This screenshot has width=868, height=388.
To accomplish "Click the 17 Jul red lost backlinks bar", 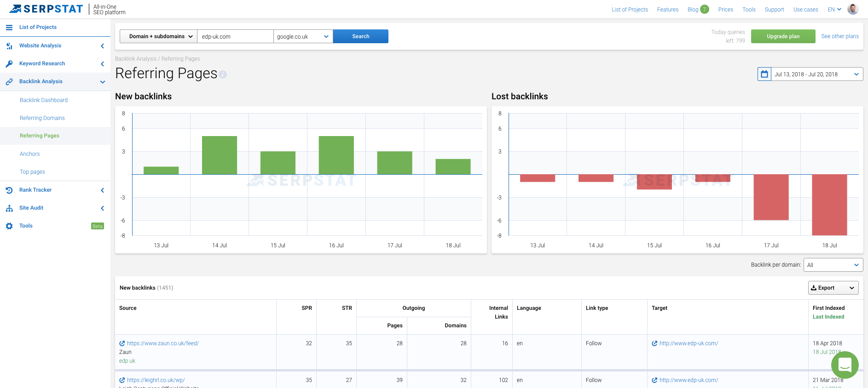I will pos(771,197).
